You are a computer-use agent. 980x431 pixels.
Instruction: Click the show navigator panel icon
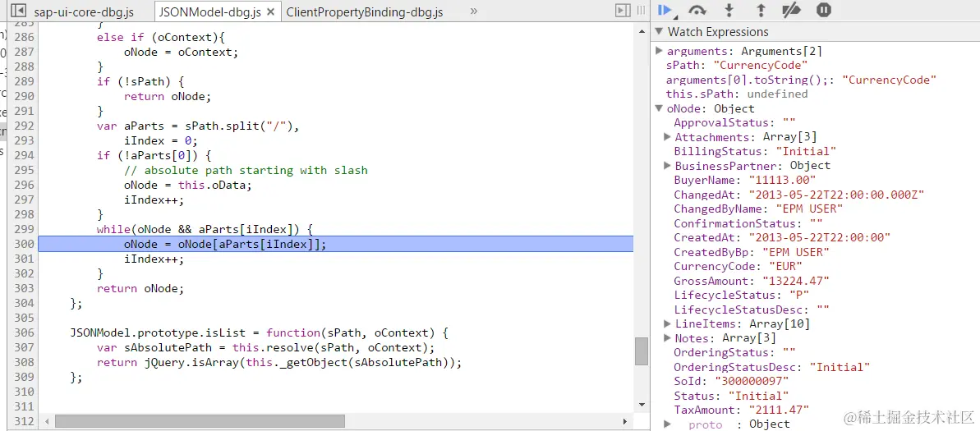click(x=20, y=11)
